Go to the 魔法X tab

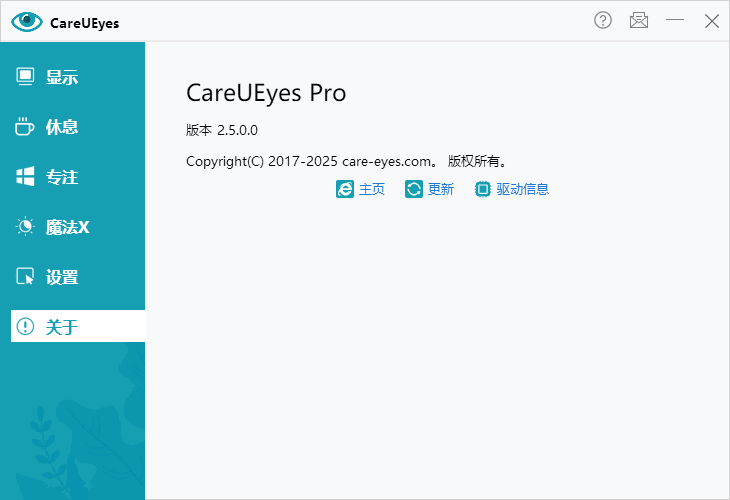(68, 227)
